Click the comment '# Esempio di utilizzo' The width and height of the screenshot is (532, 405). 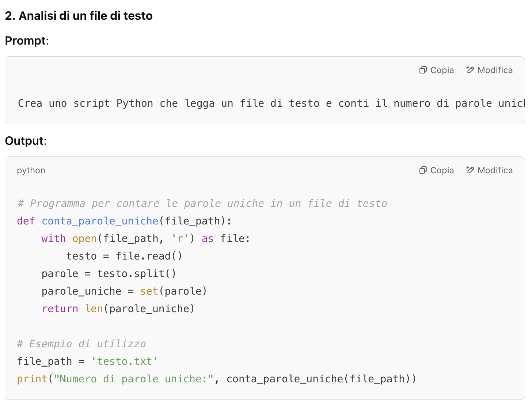tap(81, 344)
